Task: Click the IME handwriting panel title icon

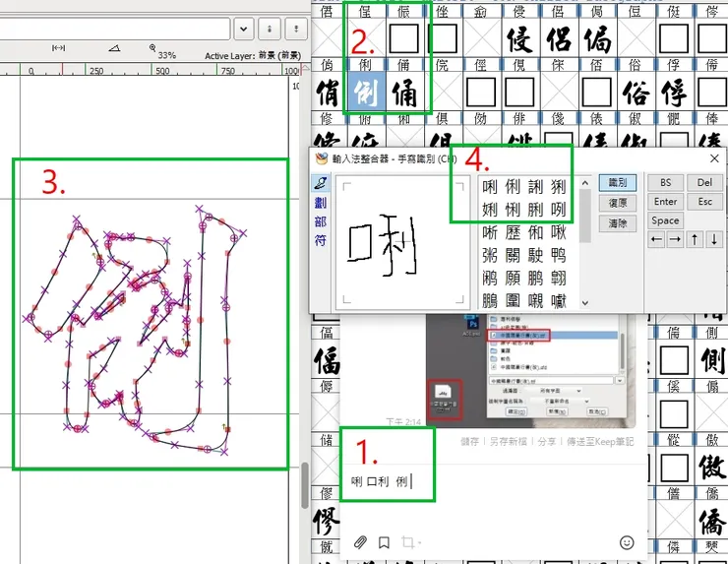Action: tap(321, 158)
